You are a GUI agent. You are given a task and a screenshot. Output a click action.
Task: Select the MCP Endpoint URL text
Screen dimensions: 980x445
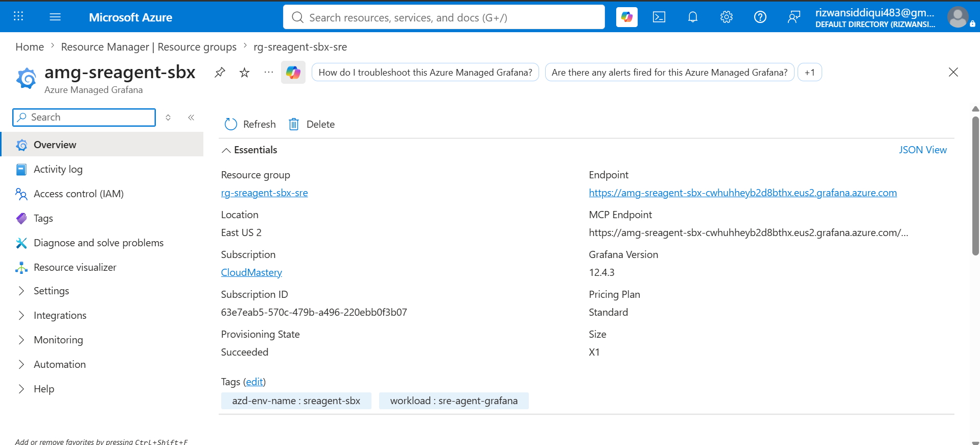click(x=749, y=232)
